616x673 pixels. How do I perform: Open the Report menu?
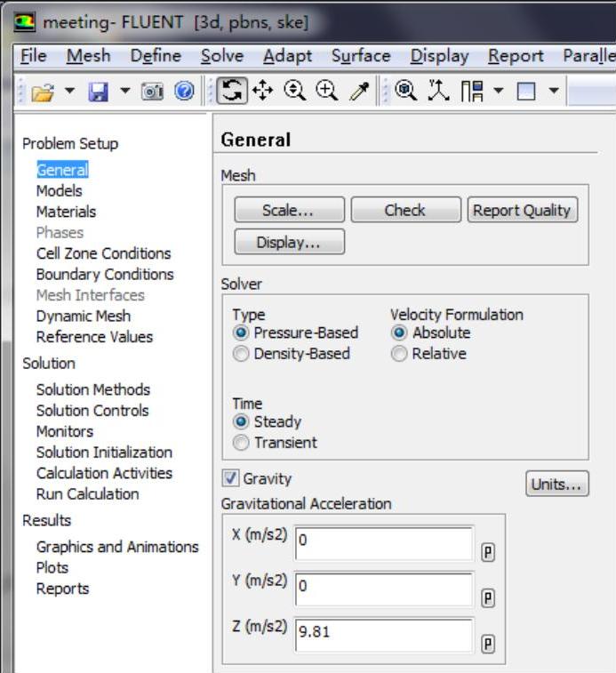coord(516,56)
